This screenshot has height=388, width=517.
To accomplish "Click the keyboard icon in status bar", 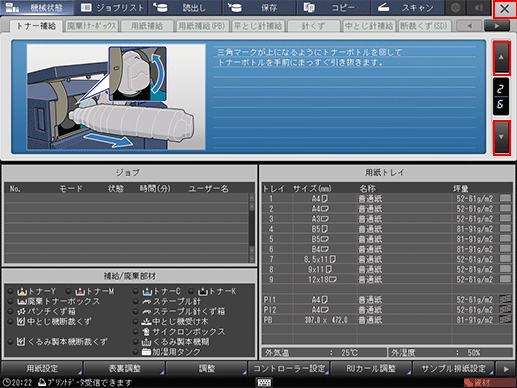I will click(x=264, y=382).
